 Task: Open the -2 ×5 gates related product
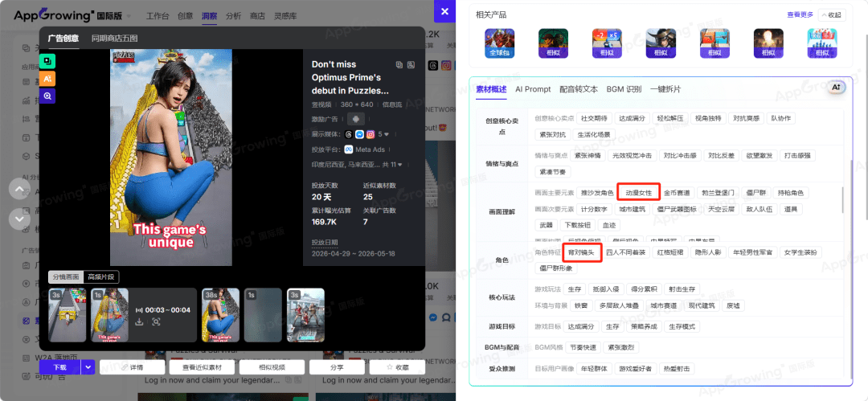(x=607, y=43)
